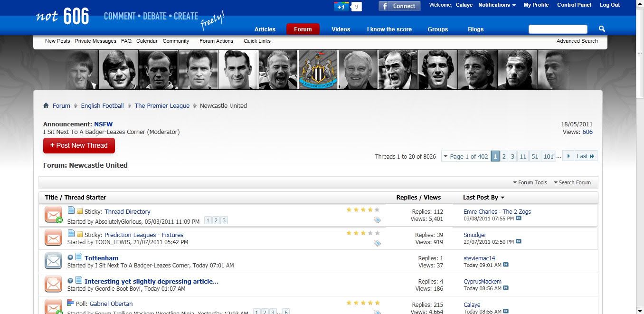
Task: Go to last post in Tottenham thread
Action: pyautogui.click(x=506, y=265)
